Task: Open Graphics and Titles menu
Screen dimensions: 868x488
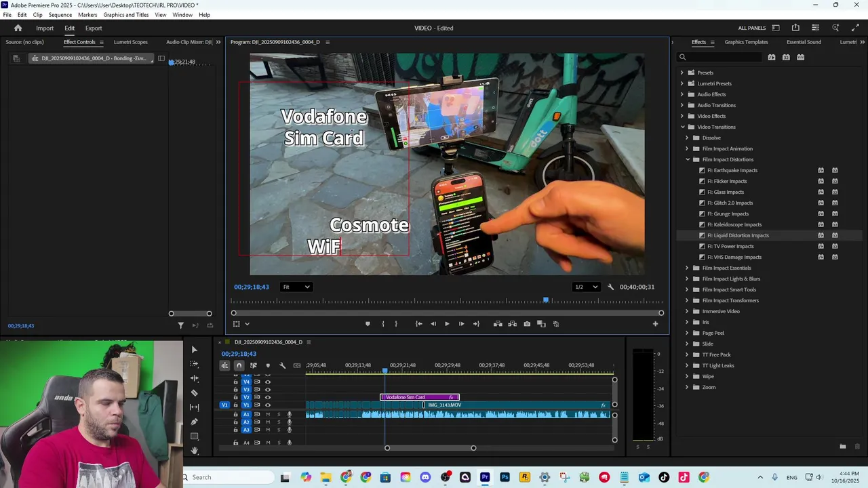Action: tap(126, 15)
